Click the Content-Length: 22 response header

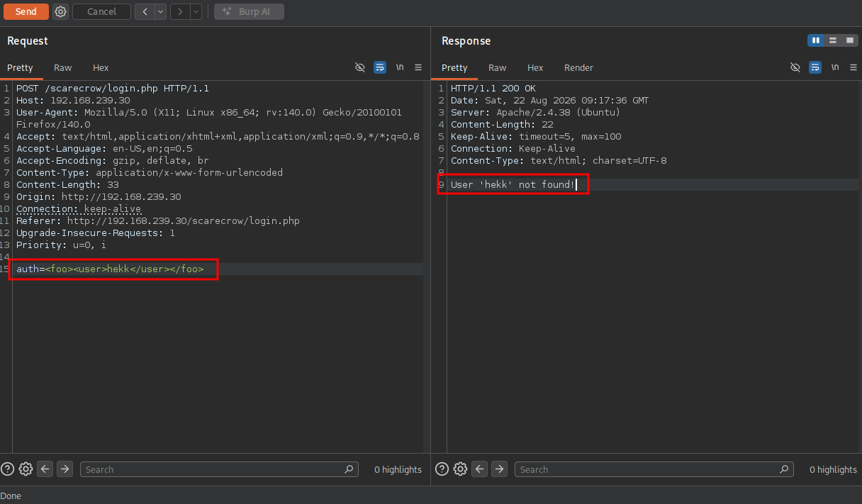coord(503,125)
